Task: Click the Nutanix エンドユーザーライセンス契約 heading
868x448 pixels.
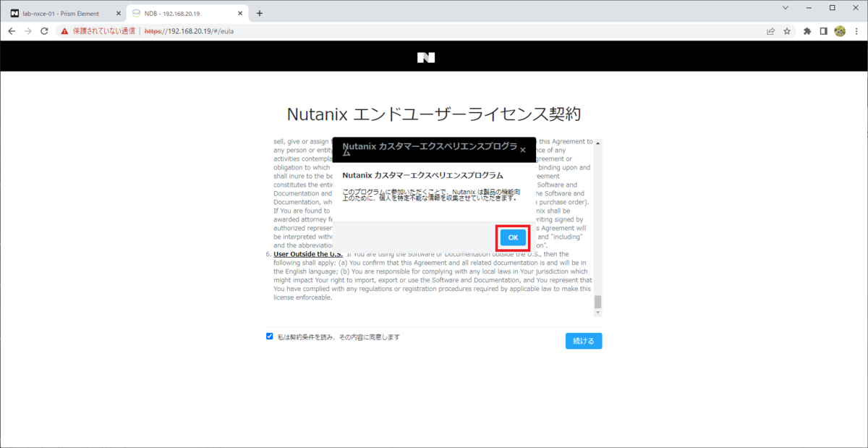Action: click(x=434, y=114)
